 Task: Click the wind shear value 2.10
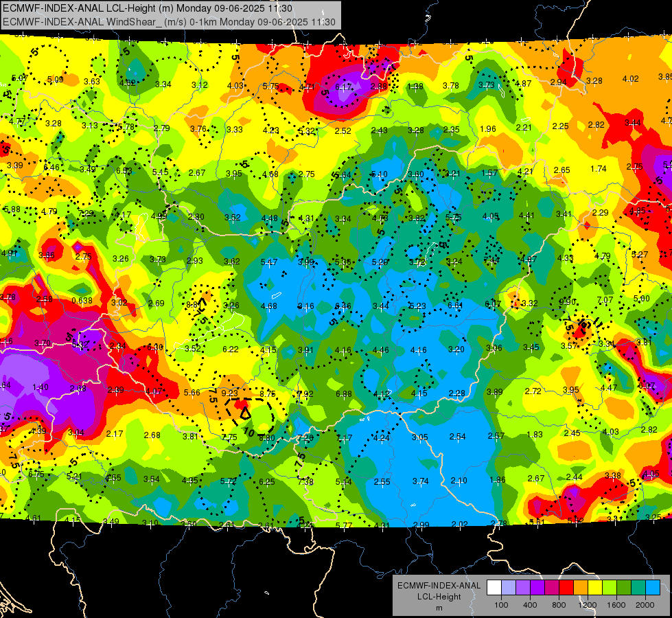(459, 481)
